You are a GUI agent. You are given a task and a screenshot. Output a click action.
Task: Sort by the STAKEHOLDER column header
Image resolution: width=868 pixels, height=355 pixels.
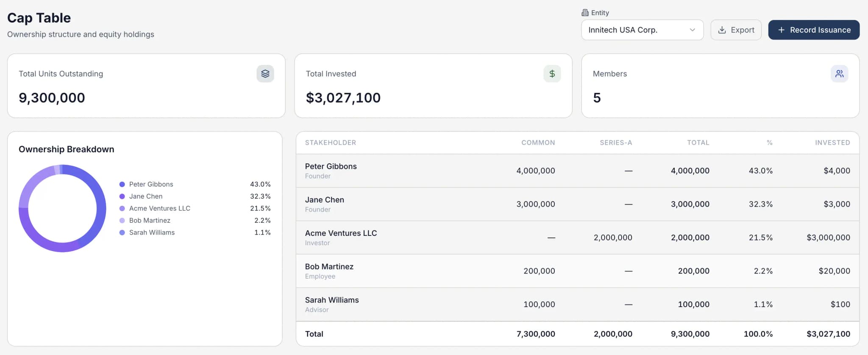click(x=330, y=143)
